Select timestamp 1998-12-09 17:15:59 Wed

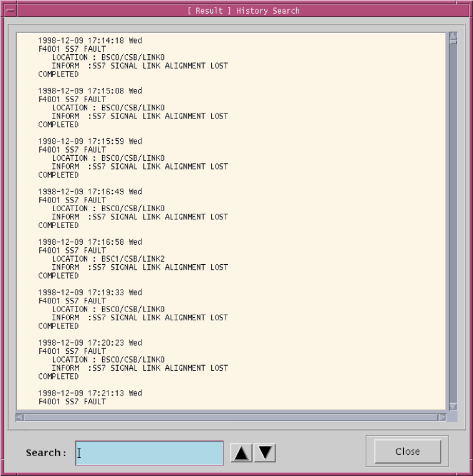pos(90,141)
